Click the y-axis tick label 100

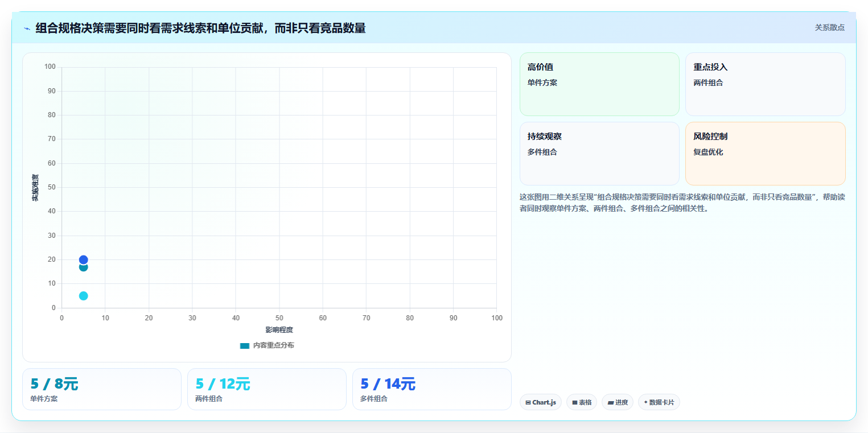[x=50, y=67]
